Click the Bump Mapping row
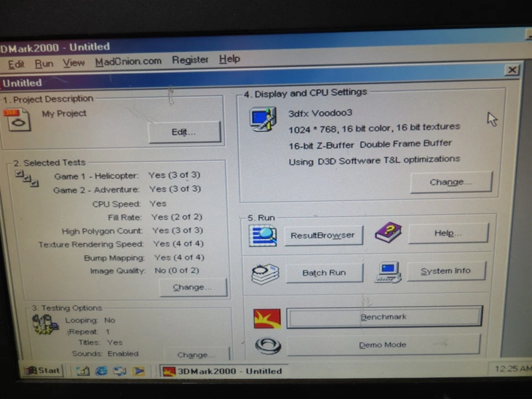The image size is (532, 399). (x=144, y=258)
